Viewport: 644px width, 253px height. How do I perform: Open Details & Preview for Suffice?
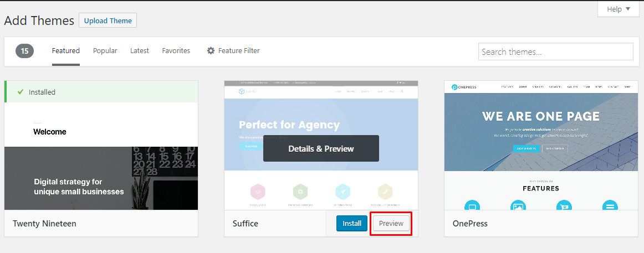point(321,148)
